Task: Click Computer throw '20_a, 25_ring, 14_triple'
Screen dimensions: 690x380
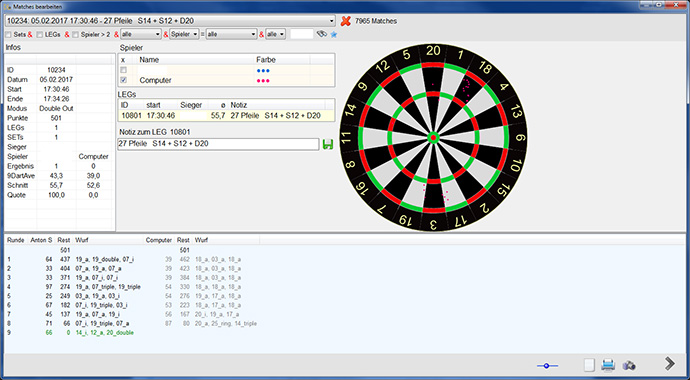Action: [x=225, y=324]
